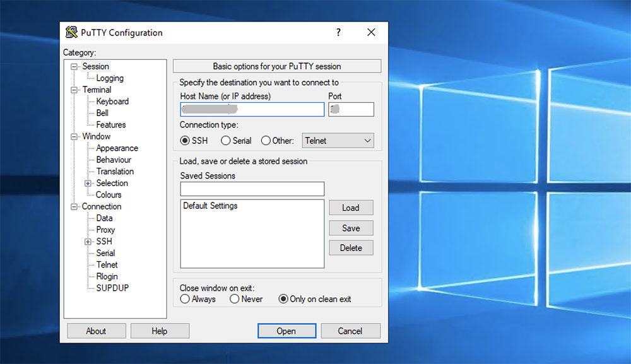Click the Save session button
This screenshot has width=631, height=364.
[351, 228]
